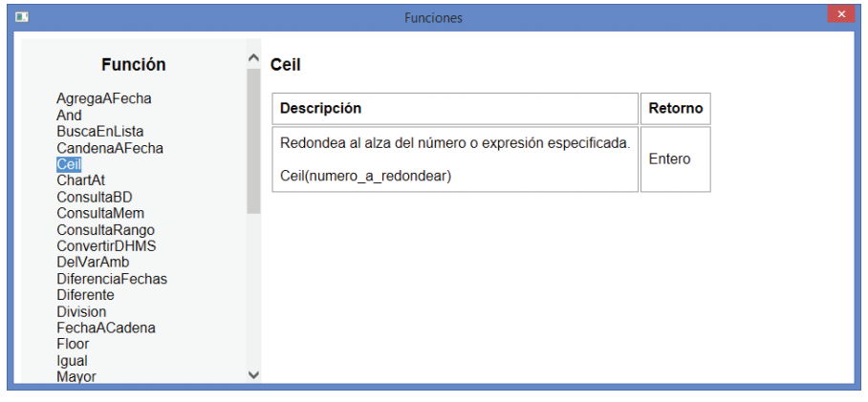The height and width of the screenshot is (402, 868).
Task: Select BuscaEnLista function
Action: [99, 132]
